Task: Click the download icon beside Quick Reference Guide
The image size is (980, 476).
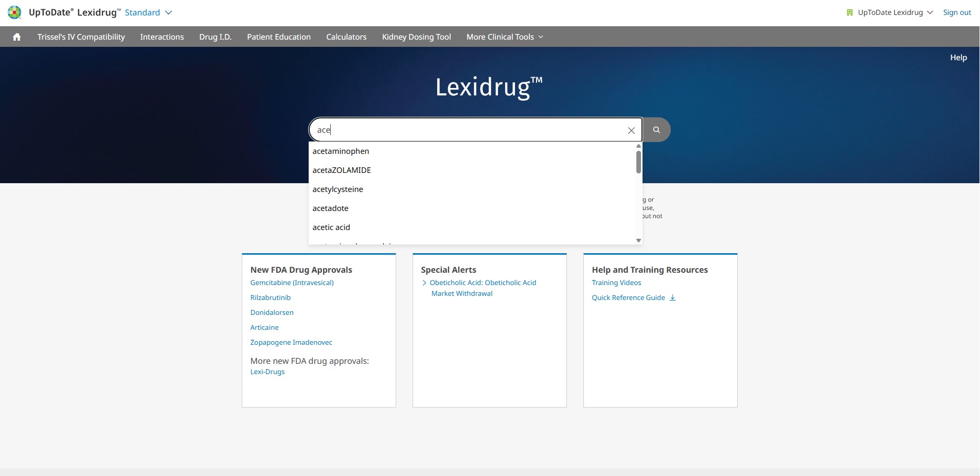Action: [672, 297]
